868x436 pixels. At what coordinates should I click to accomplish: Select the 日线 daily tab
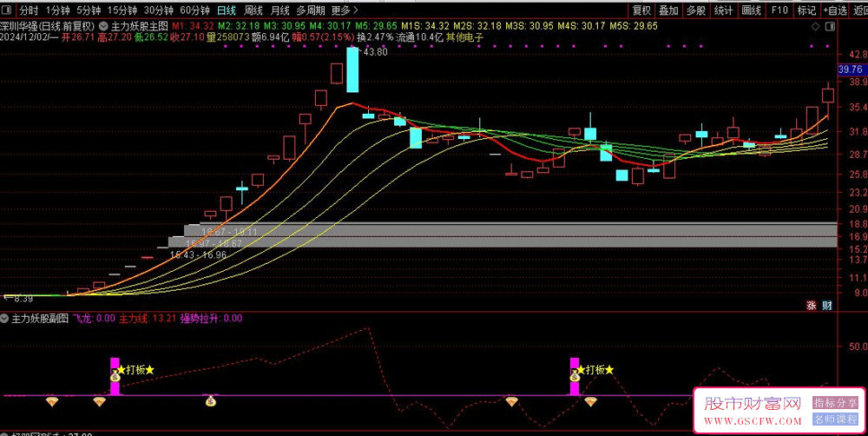(227, 10)
